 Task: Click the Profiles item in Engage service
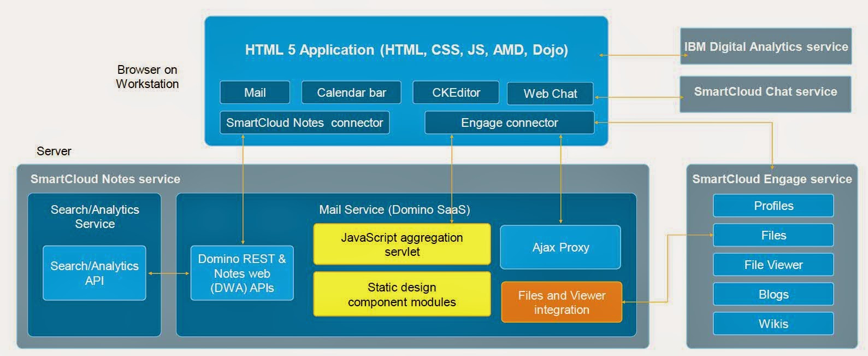pyautogui.click(x=773, y=206)
